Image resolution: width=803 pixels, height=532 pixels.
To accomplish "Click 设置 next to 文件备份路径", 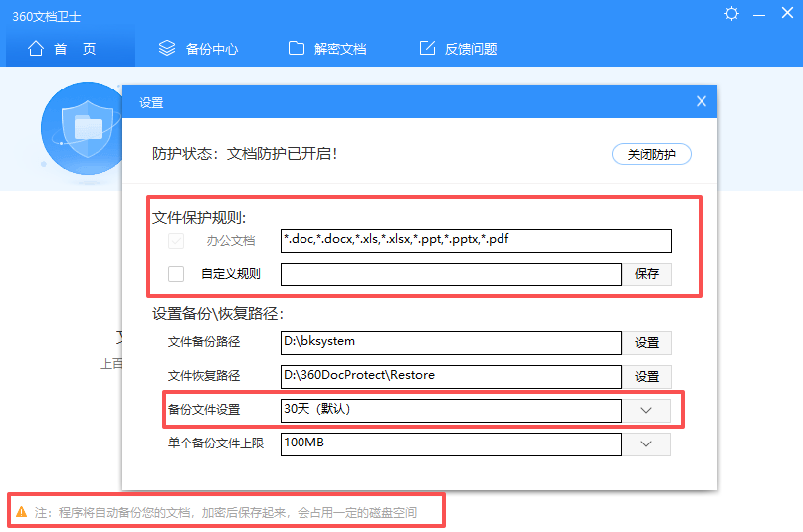I will coord(647,343).
